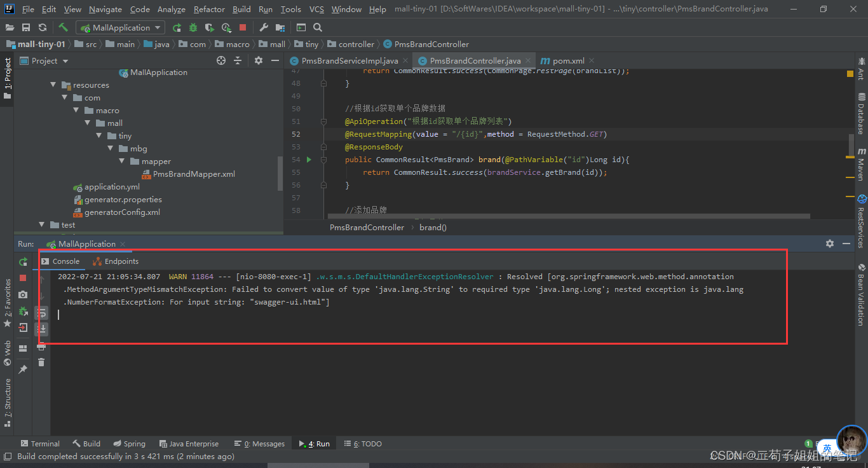
Task: Open the MallApplication run configuration dropdown
Action: click(x=120, y=27)
